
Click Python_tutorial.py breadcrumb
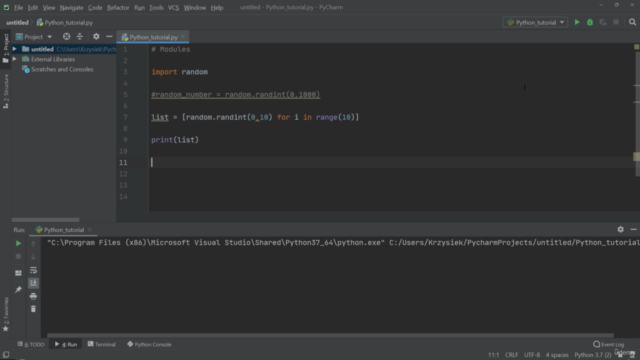[65, 22]
